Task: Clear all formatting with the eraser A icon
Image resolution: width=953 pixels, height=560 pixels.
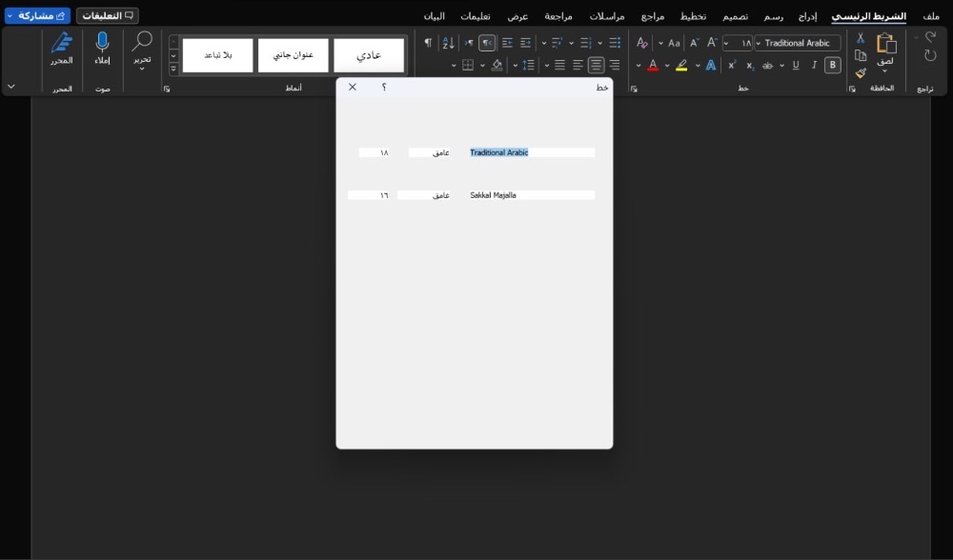Action: coord(641,43)
